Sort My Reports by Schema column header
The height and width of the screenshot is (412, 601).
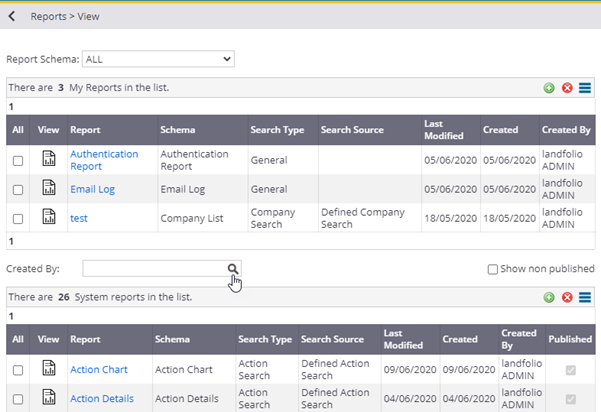click(177, 130)
